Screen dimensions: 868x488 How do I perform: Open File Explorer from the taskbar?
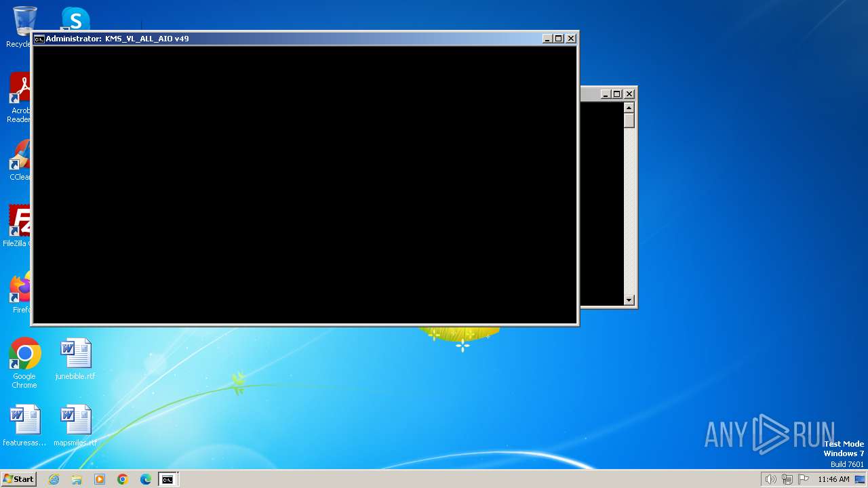click(x=77, y=479)
